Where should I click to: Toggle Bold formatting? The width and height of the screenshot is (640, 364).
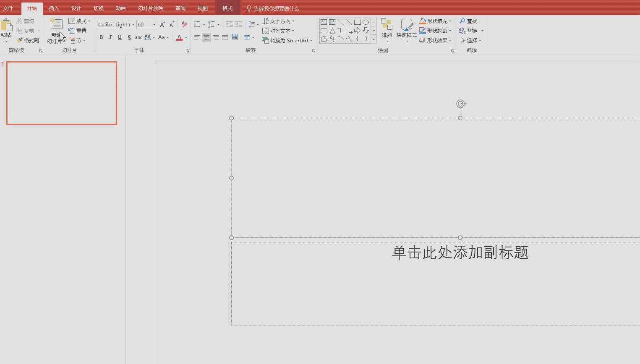pyautogui.click(x=101, y=37)
